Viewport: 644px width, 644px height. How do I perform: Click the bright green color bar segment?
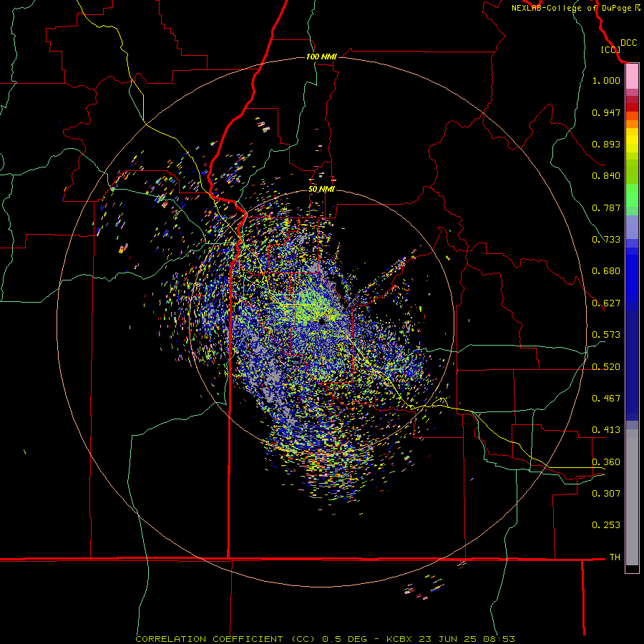tap(632, 195)
